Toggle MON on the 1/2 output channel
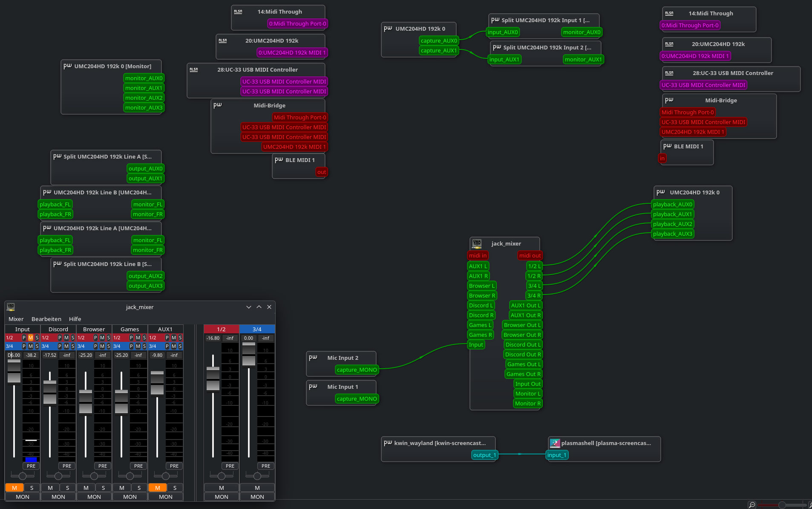812x509 pixels. coord(222,497)
